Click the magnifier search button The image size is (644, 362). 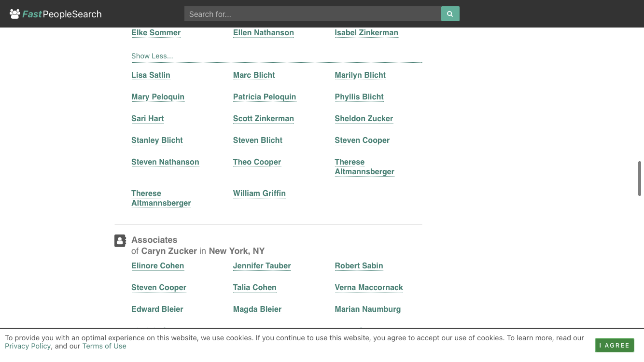(450, 14)
